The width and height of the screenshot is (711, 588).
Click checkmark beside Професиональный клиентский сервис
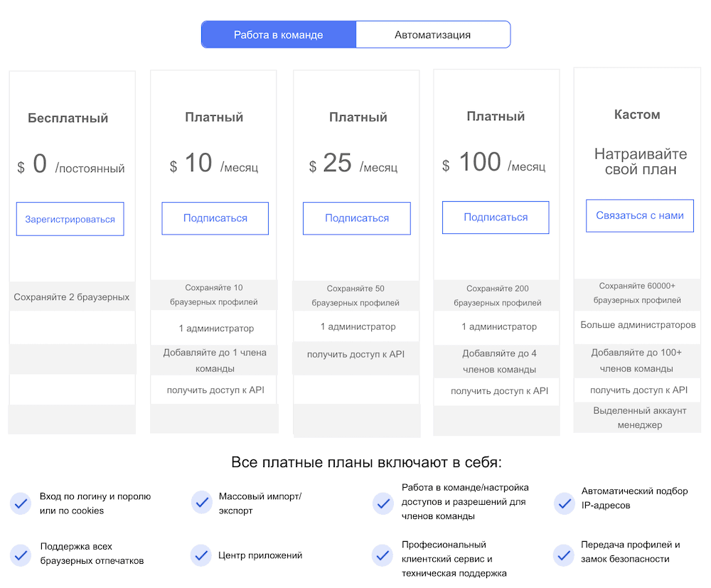point(383,555)
